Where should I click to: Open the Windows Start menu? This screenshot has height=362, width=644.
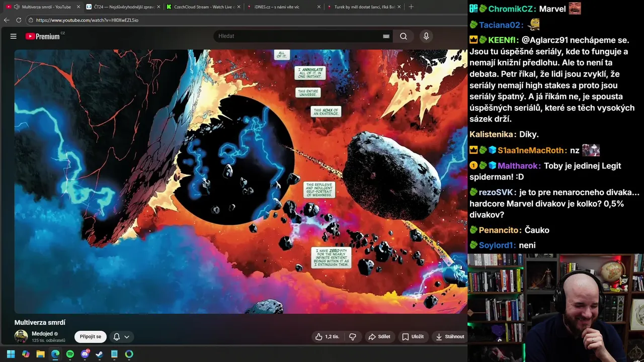11,354
